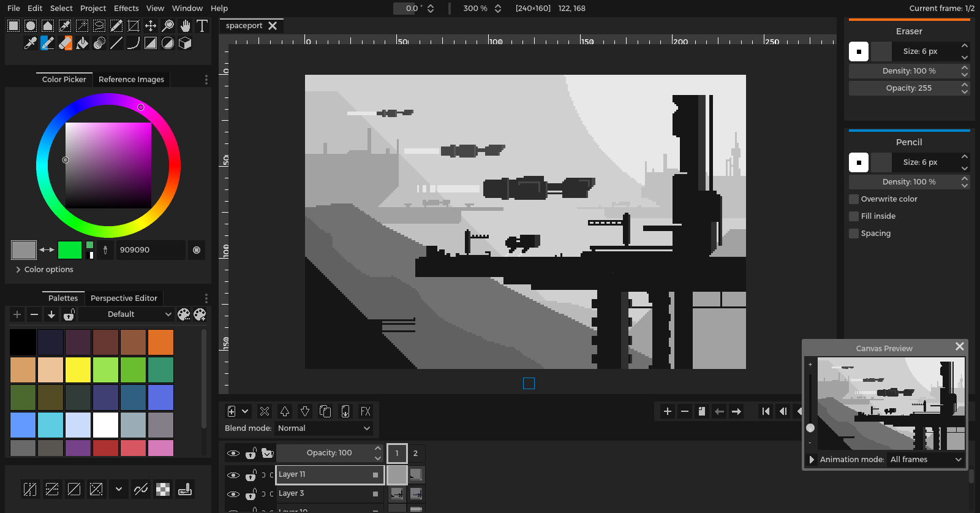Open the Animation mode All frames dropdown
Image resolution: width=980 pixels, height=513 pixels.
[925, 460]
